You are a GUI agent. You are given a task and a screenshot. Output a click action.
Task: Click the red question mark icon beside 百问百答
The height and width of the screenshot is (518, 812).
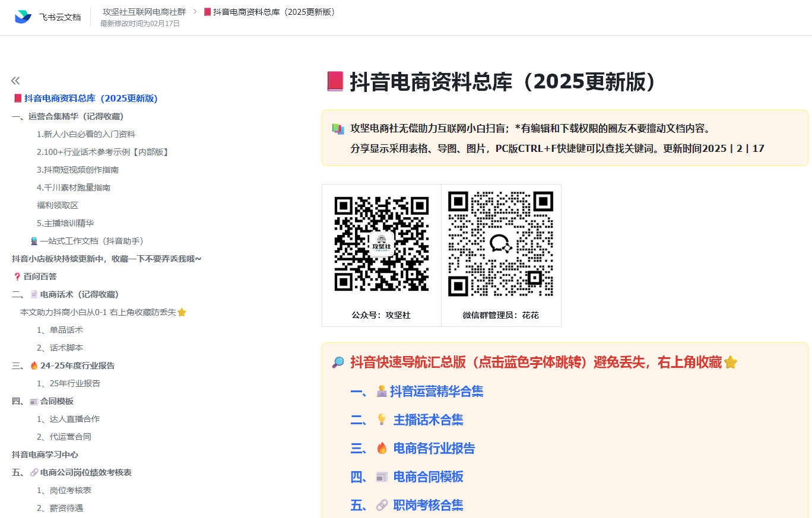click(17, 277)
